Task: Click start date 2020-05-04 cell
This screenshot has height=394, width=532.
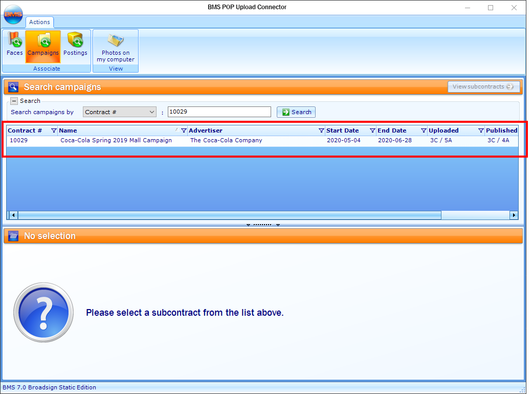Action: click(343, 141)
